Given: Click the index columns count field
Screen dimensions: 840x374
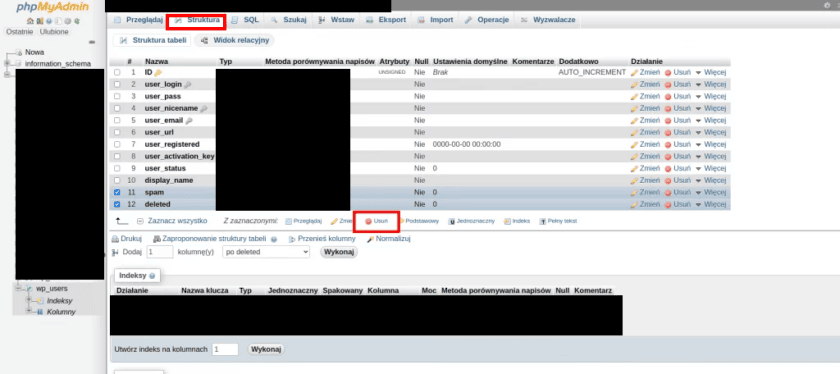Looking at the screenshot, I should [225, 349].
